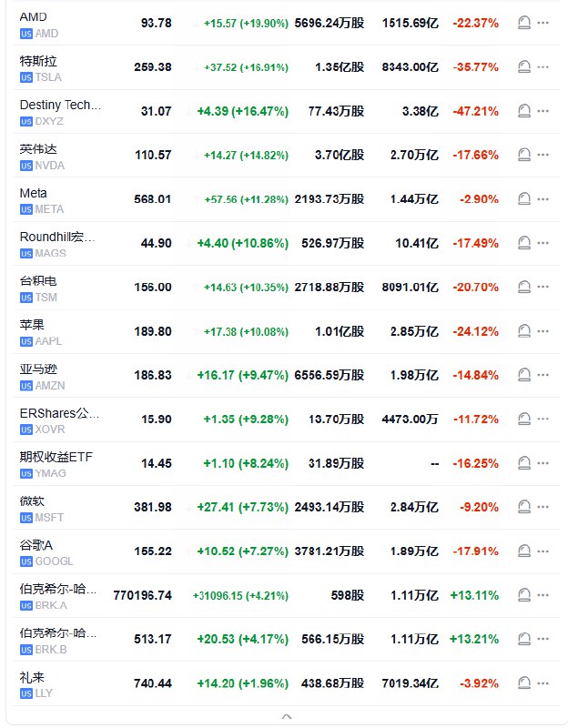Open more options for MSFT row
The height and width of the screenshot is (728, 568).
click(543, 507)
